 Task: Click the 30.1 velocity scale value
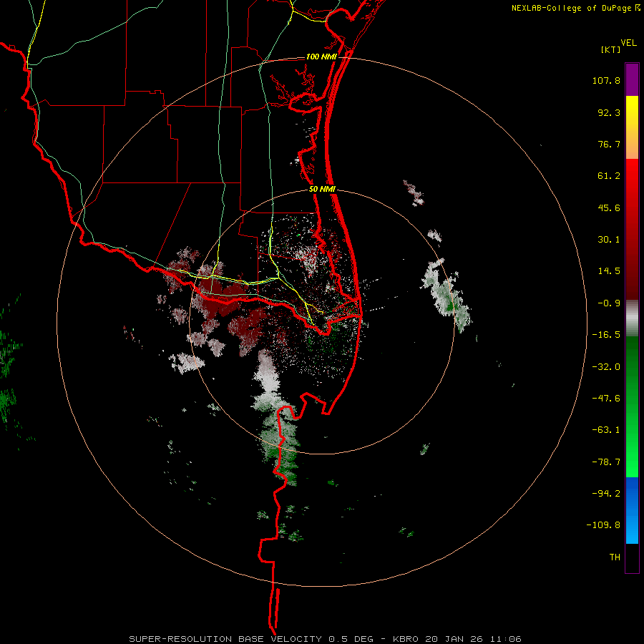pos(609,240)
